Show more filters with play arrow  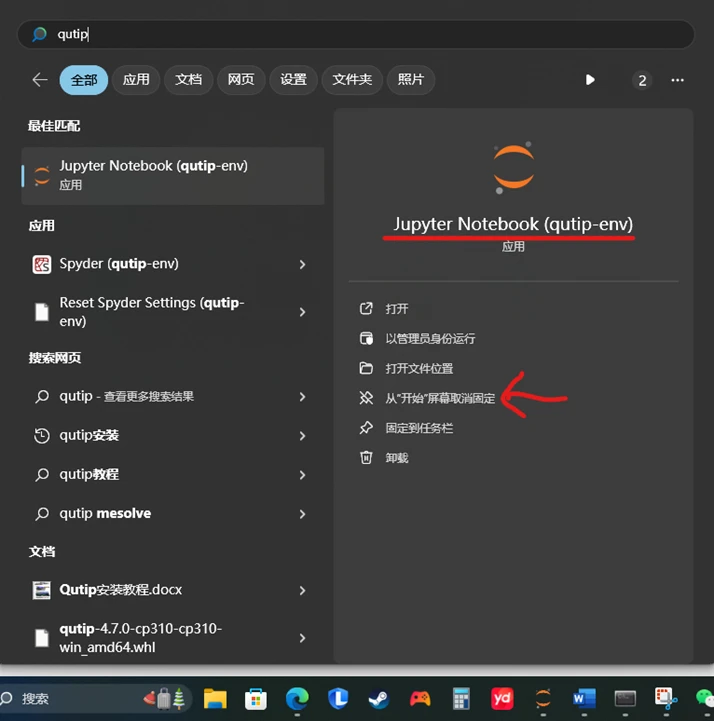click(x=590, y=80)
